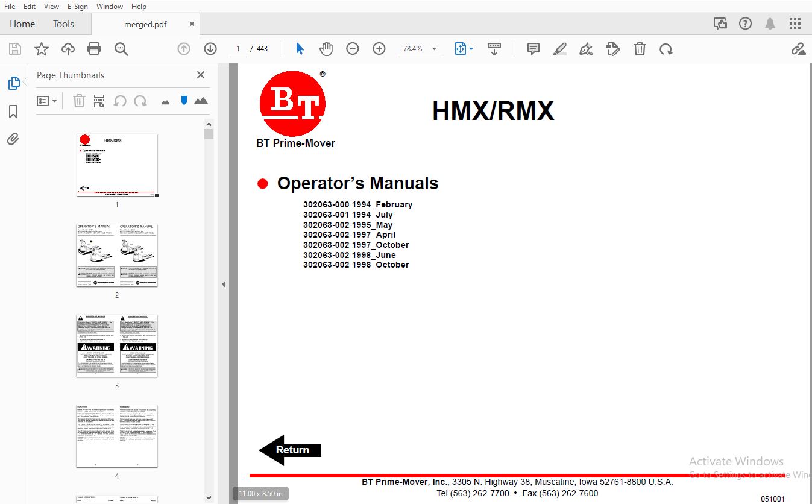
Task: Select page 4 thumbnail
Action: [x=117, y=436]
